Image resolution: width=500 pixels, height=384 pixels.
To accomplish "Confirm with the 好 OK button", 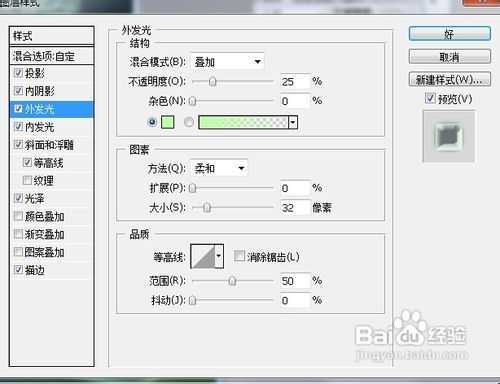I will (x=450, y=34).
